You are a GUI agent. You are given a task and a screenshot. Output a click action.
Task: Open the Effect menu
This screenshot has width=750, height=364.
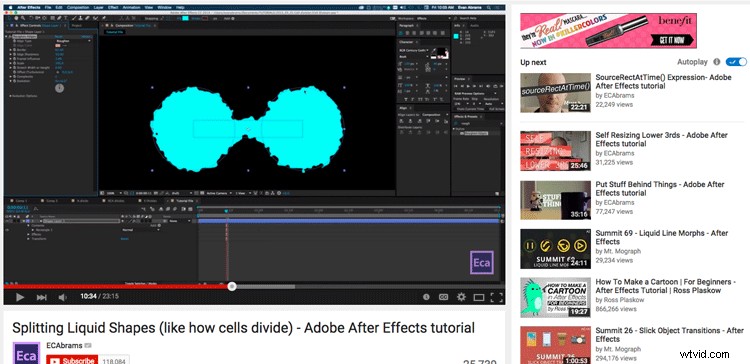(x=113, y=8)
